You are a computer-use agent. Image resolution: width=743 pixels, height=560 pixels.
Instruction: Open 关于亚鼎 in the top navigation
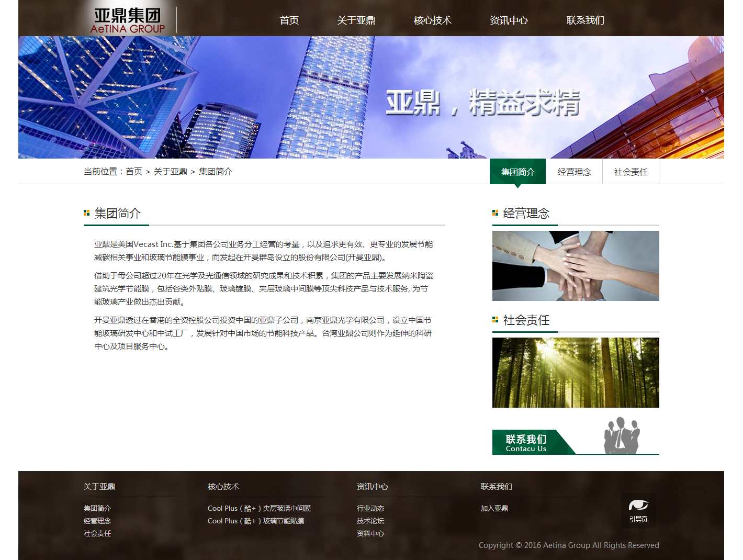[356, 20]
